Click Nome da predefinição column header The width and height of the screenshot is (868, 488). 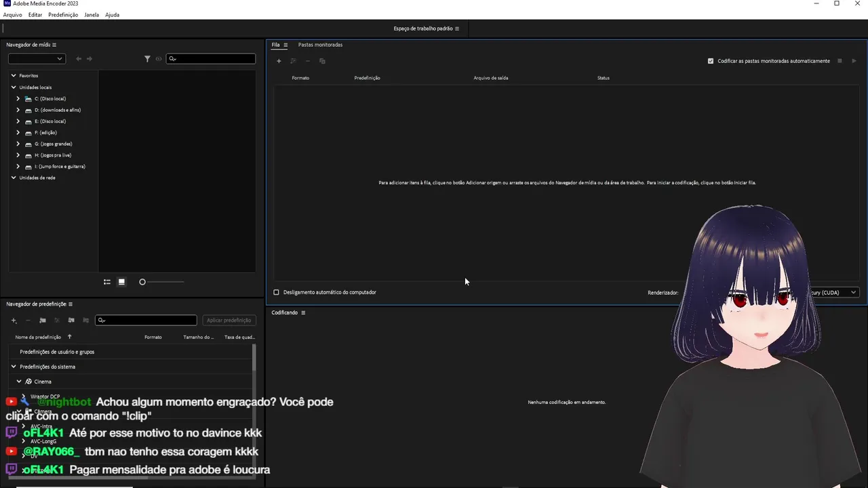[x=38, y=337]
